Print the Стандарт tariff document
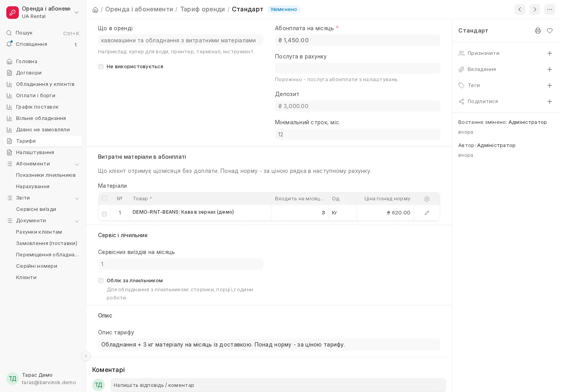Image resolution: width=565 pixels, height=392 pixels. (x=538, y=31)
